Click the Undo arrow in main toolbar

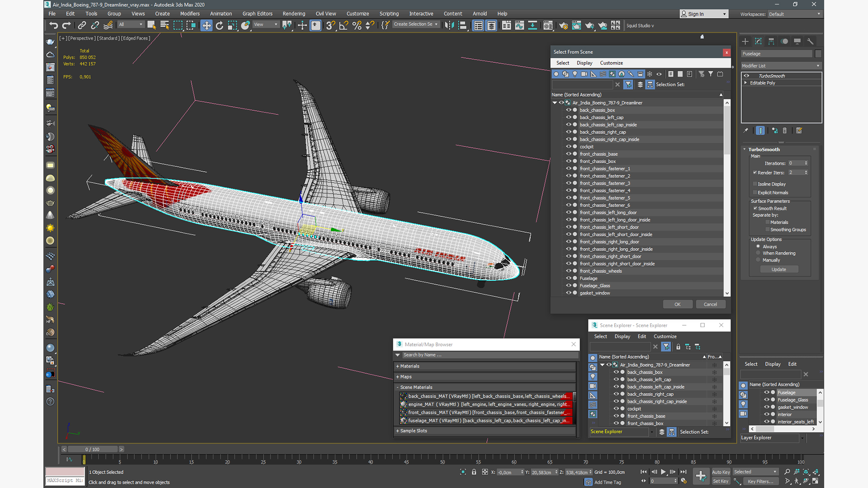(x=54, y=25)
